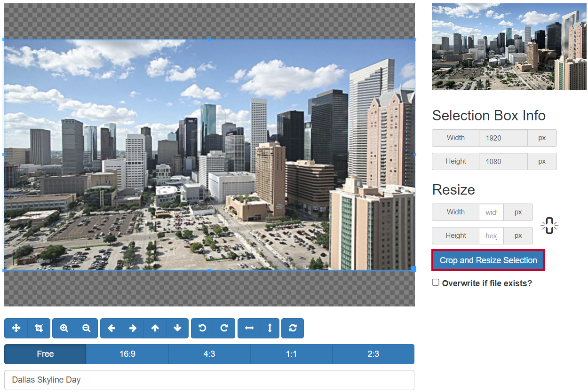Flip image horizontally
588x392 pixels.
[x=249, y=328]
